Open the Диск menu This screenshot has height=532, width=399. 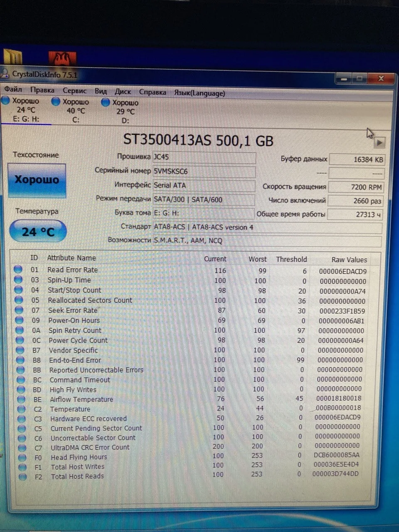click(x=123, y=91)
